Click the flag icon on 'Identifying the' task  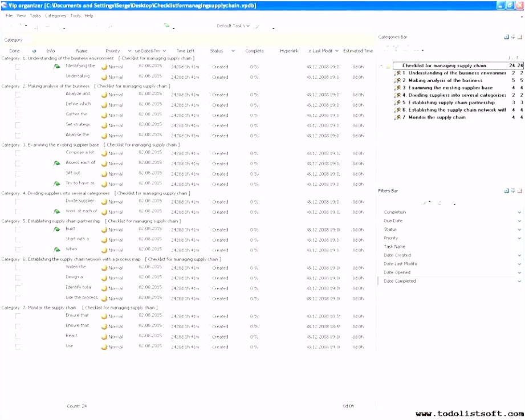coord(57,67)
